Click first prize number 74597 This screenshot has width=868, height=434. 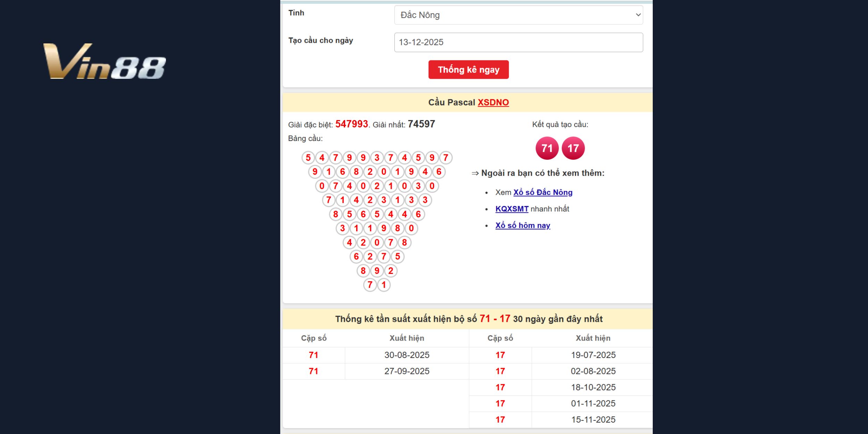[x=421, y=124]
